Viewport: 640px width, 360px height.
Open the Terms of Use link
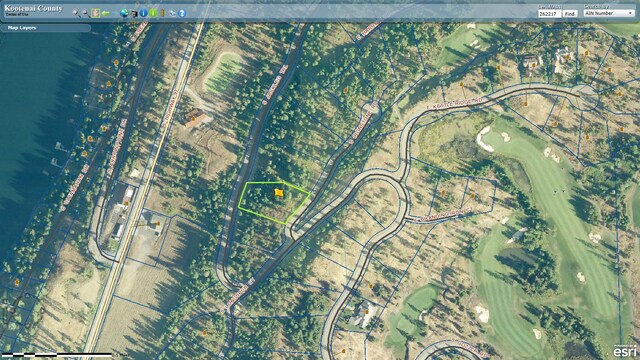click(x=17, y=15)
